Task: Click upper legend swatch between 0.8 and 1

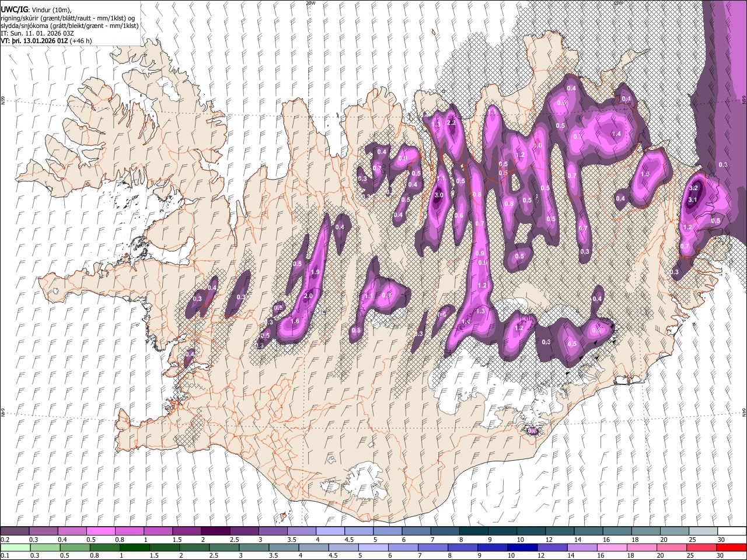Action: [x=129, y=531]
